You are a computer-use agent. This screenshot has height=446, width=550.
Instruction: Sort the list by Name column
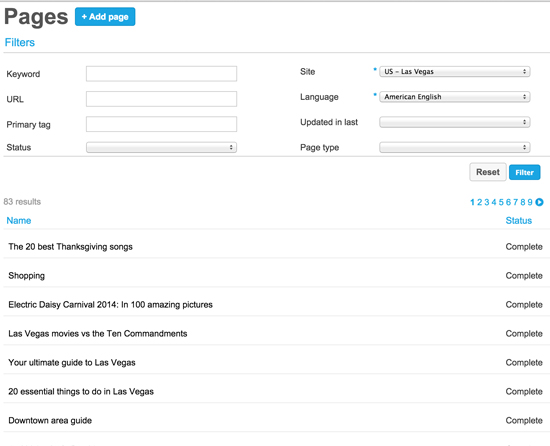(x=19, y=221)
